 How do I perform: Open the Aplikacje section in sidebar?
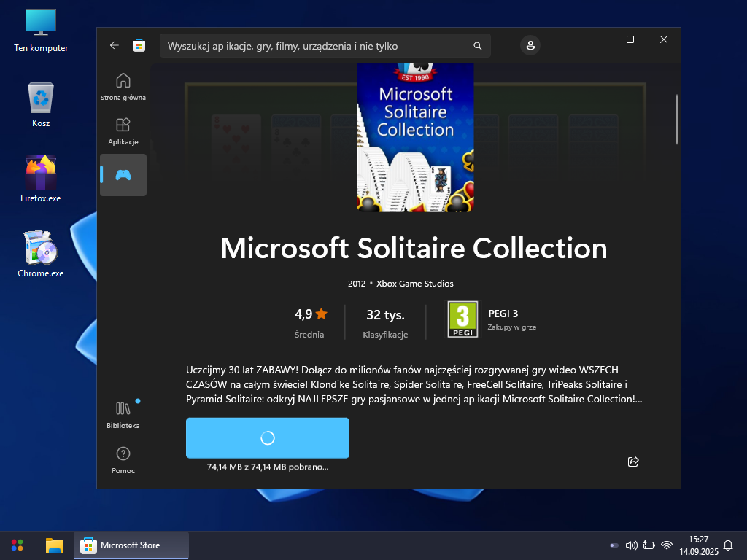tap(123, 131)
